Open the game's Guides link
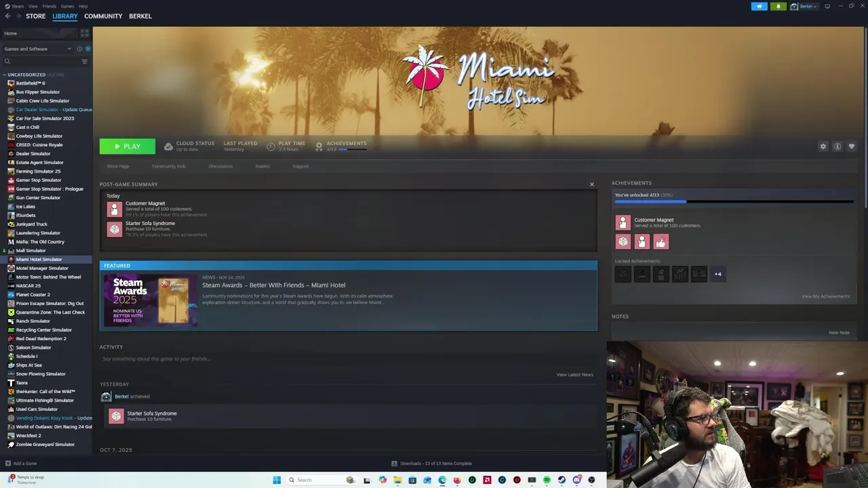Viewport: 868px width, 488px height. click(x=262, y=166)
